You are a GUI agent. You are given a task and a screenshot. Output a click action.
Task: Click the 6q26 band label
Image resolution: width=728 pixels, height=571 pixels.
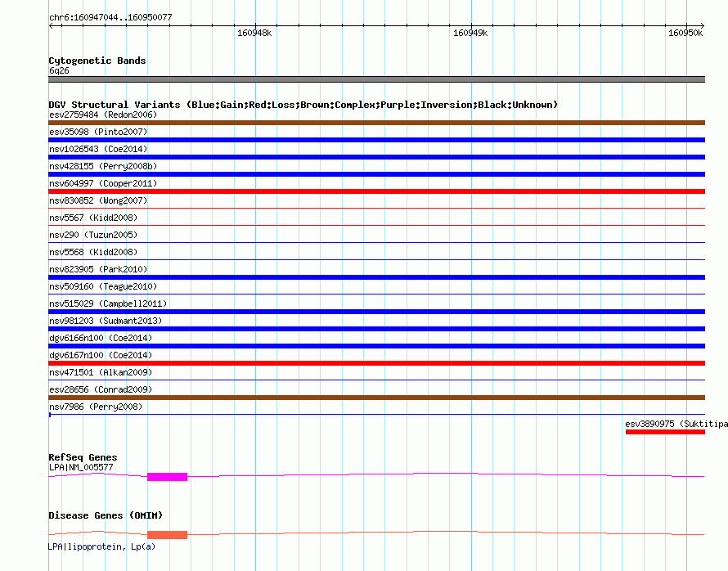59,70
